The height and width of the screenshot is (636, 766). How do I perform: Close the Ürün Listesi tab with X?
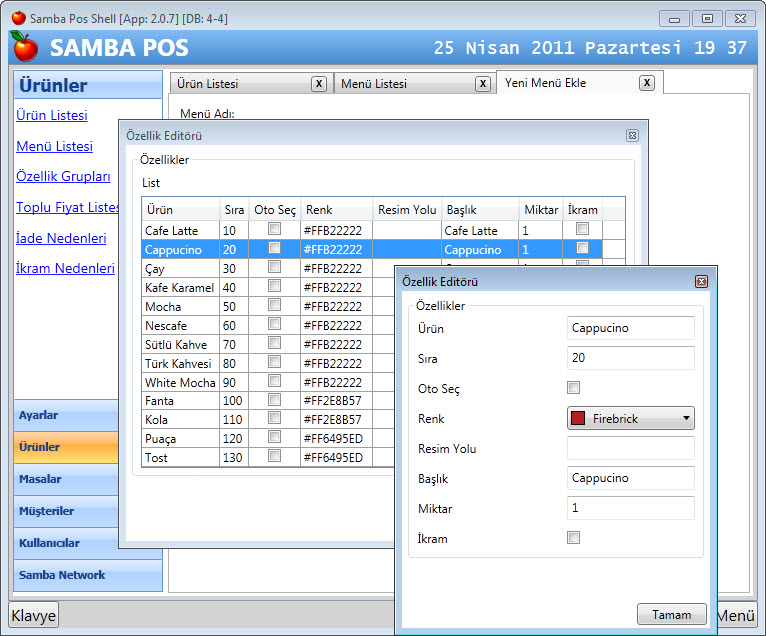point(318,84)
